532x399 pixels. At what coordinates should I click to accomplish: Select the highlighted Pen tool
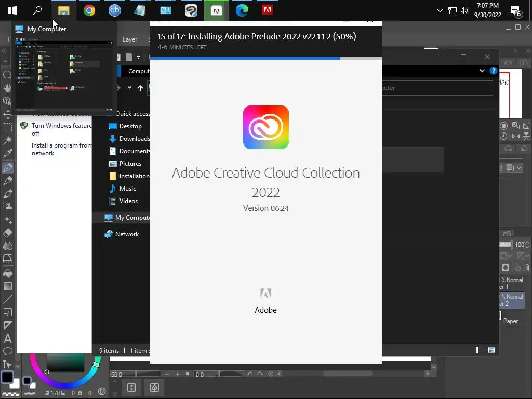click(7, 167)
